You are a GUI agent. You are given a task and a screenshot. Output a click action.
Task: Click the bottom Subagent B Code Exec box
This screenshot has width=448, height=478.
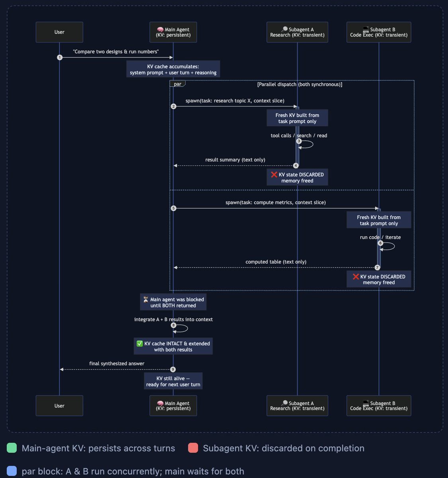point(379,406)
